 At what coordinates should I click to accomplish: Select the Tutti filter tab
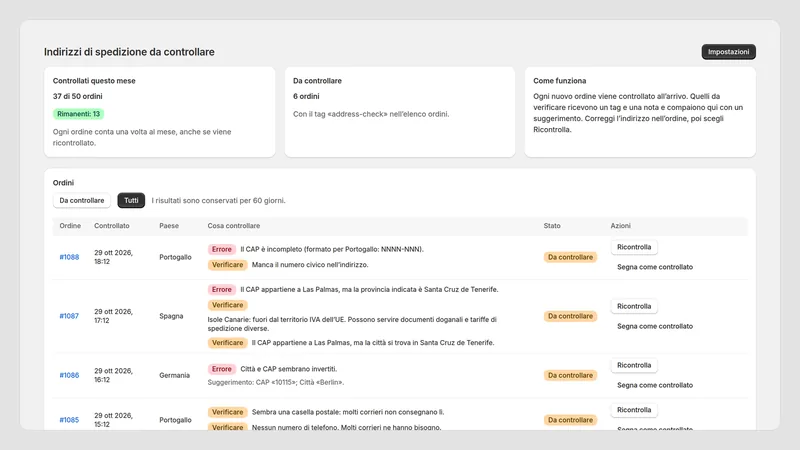pos(131,201)
